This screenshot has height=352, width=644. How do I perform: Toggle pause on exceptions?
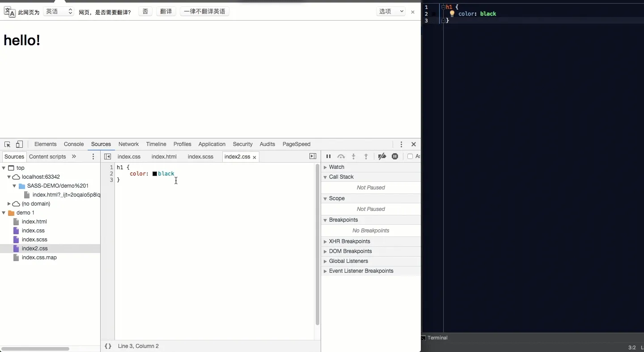point(395,156)
